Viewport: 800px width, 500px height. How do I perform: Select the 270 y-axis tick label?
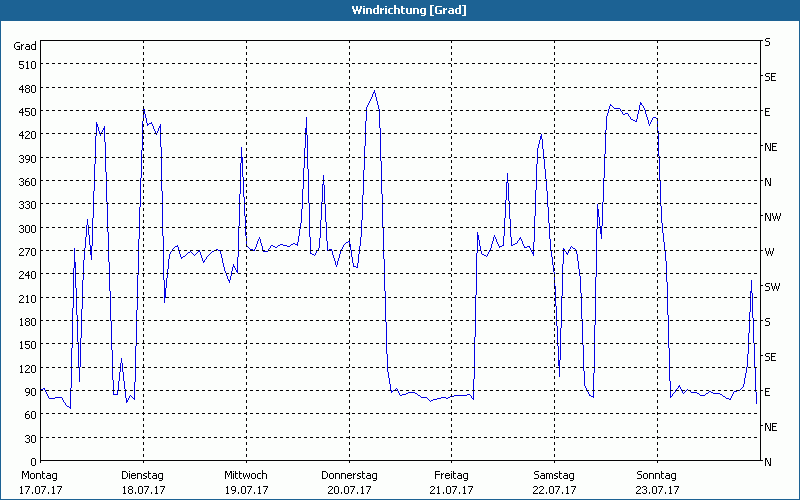pyautogui.click(x=26, y=252)
